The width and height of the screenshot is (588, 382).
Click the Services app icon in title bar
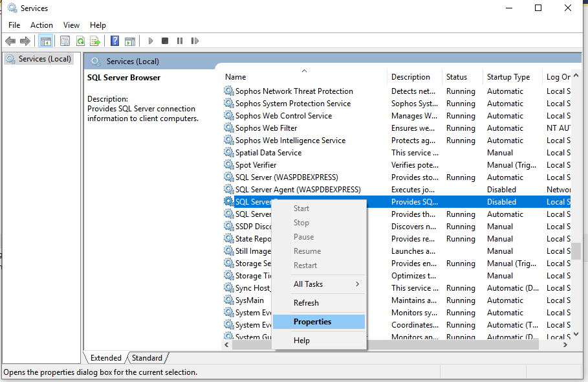(x=12, y=8)
